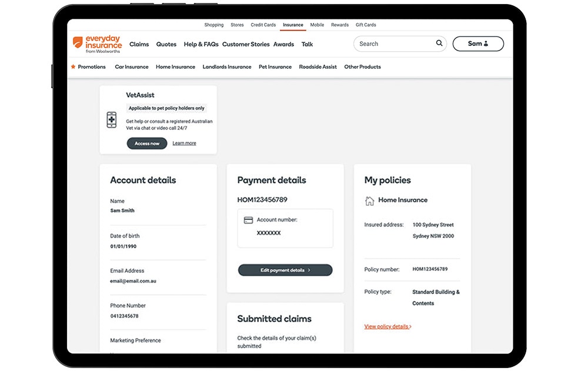Open the Claims menu
This screenshot has width=588, height=371.
pyautogui.click(x=139, y=44)
